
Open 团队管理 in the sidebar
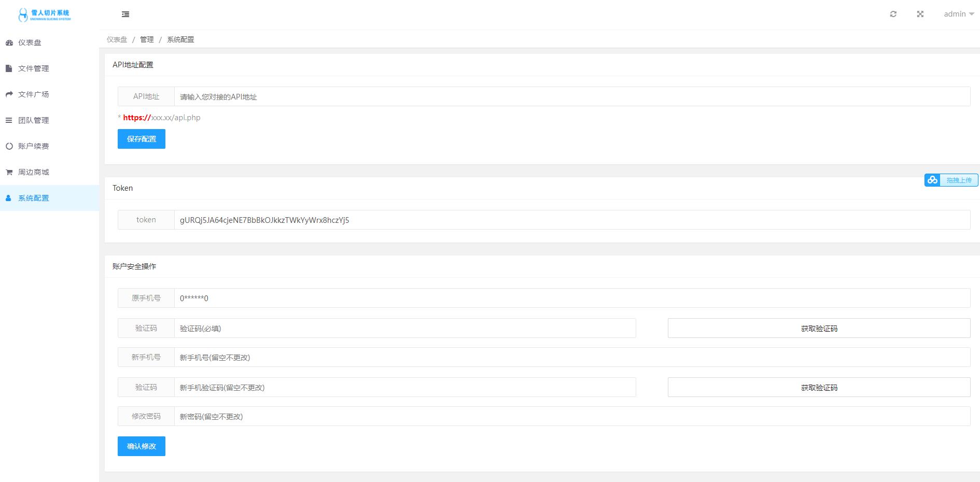34,120
